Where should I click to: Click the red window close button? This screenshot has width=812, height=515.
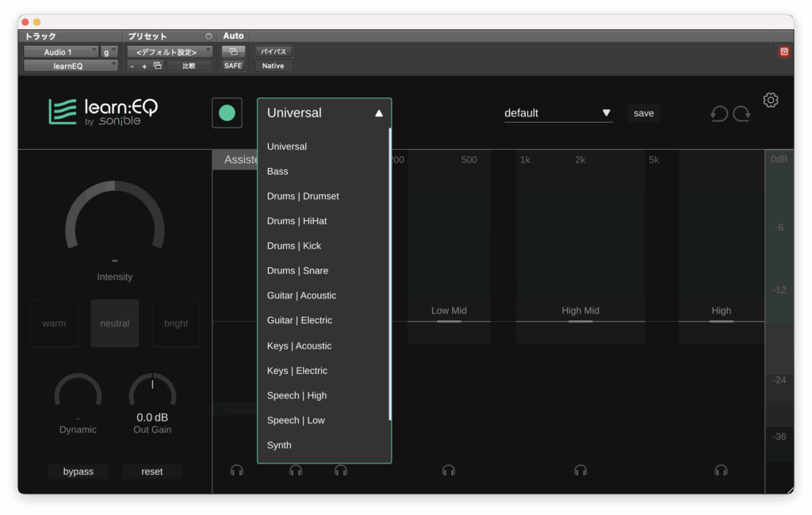(x=25, y=22)
